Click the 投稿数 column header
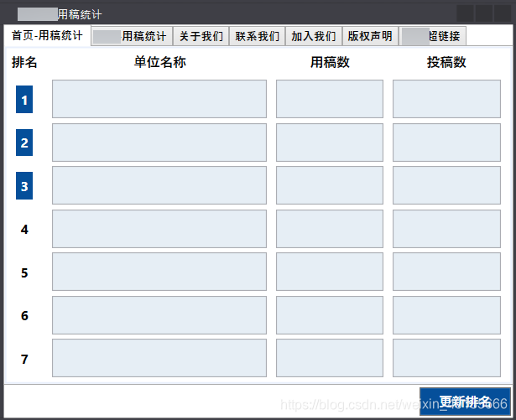This screenshot has width=516, height=420. tap(446, 62)
